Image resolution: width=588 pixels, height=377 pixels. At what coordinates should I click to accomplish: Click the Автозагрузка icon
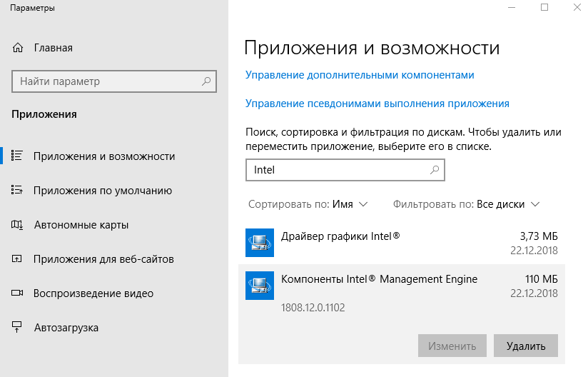17,327
